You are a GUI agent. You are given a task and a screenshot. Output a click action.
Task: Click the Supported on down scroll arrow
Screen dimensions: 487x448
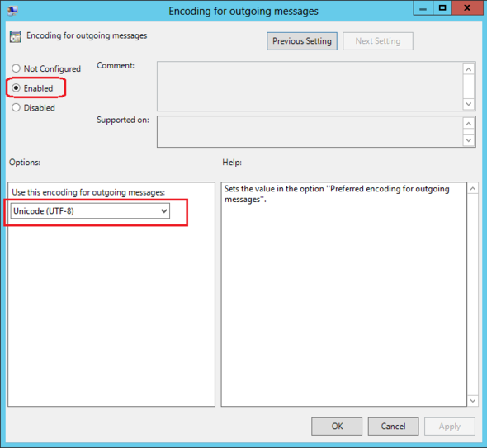469,140
